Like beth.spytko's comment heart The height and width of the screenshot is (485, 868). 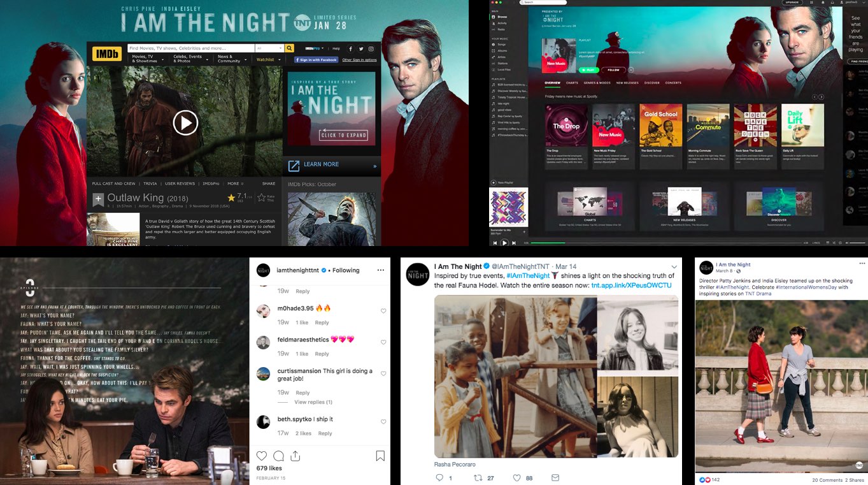[x=383, y=422]
